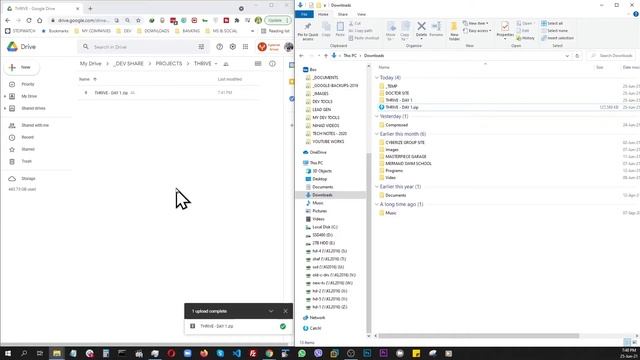Collapse Earlier this month group

click(x=377, y=134)
